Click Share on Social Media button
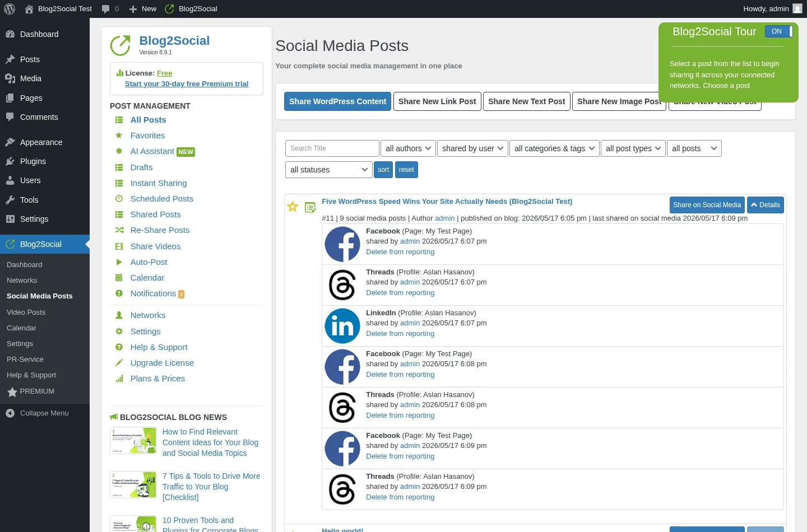807x532 pixels. (707, 205)
